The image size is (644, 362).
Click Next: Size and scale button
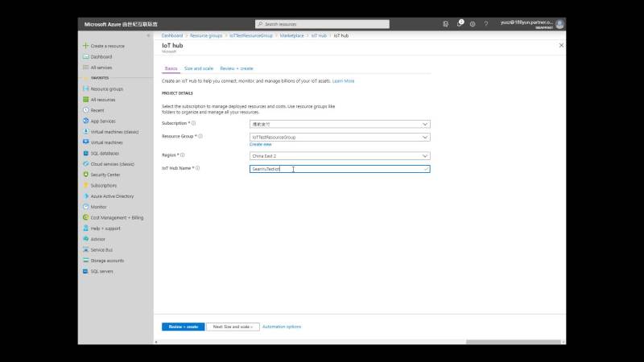[233, 327]
